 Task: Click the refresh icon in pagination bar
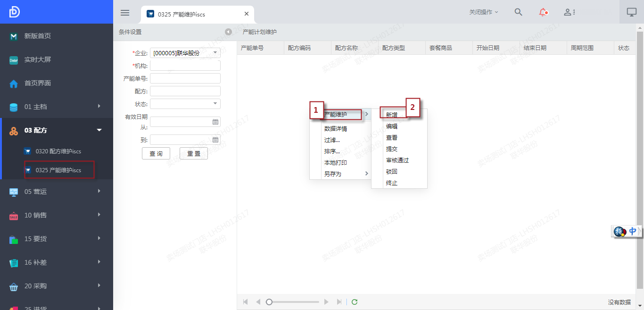(x=355, y=302)
